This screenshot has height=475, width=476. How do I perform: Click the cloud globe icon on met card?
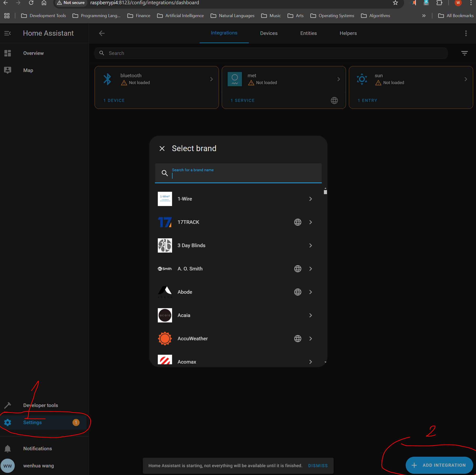334,101
